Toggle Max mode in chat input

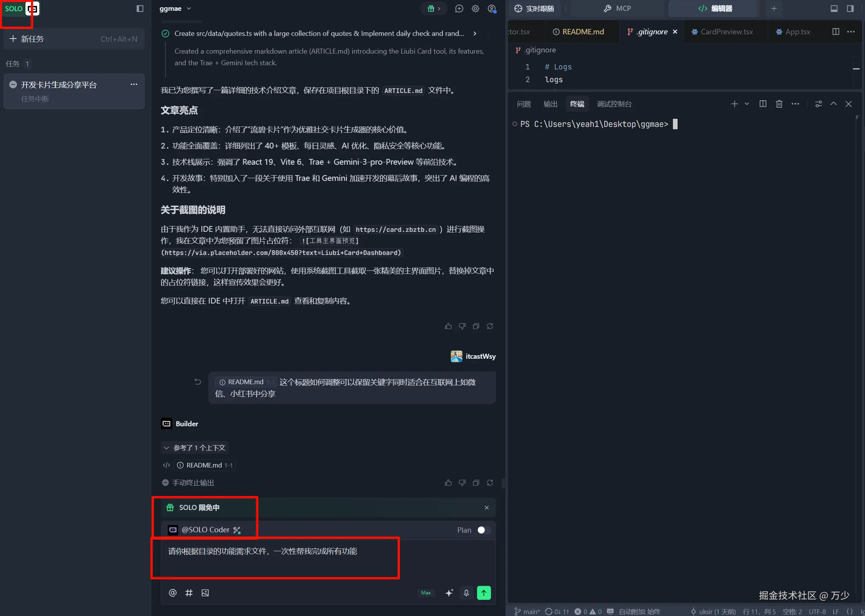(426, 593)
